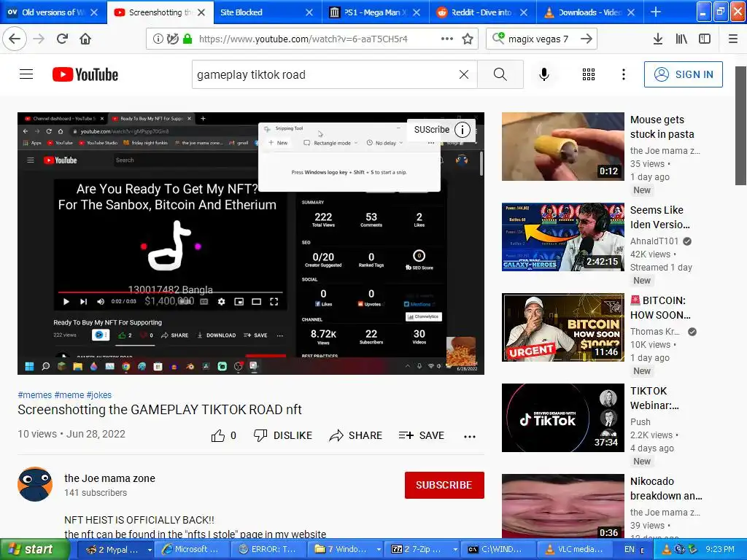Run search with the magnifier button
Viewport: 747px width, 560px height.
click(x=500, y=74)
